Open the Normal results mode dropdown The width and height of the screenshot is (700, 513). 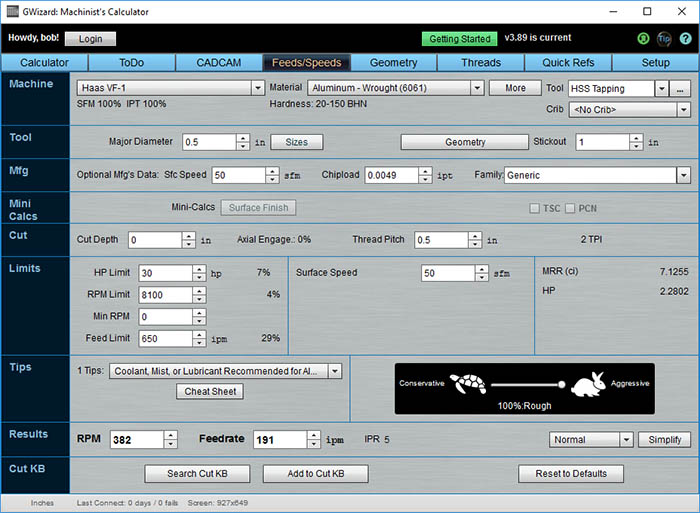[626, 440]
